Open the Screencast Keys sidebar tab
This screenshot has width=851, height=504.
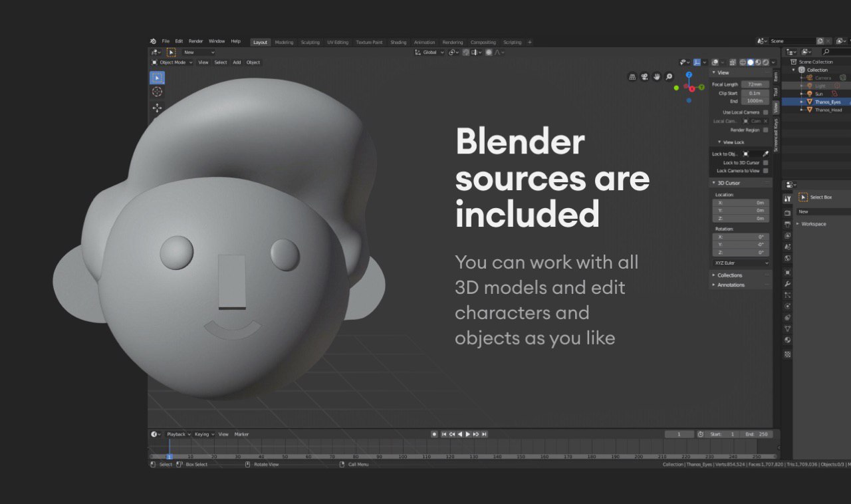click(x=776, y=135)
